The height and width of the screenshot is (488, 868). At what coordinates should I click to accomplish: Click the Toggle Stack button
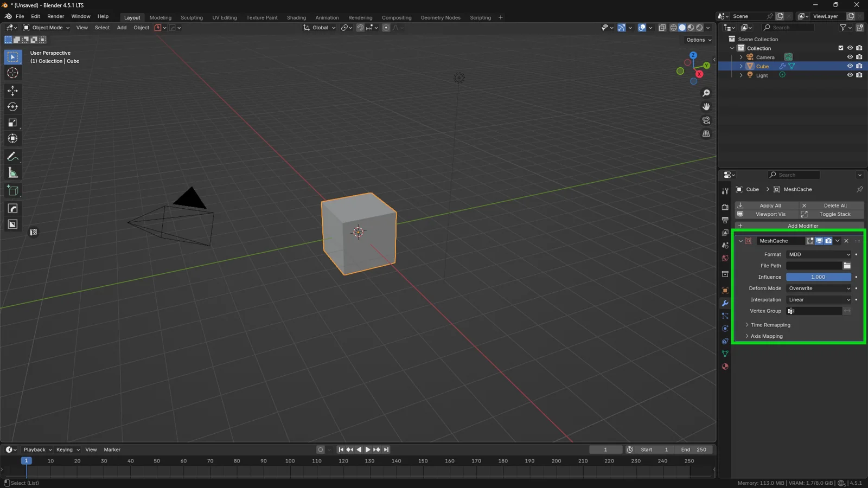832,214
